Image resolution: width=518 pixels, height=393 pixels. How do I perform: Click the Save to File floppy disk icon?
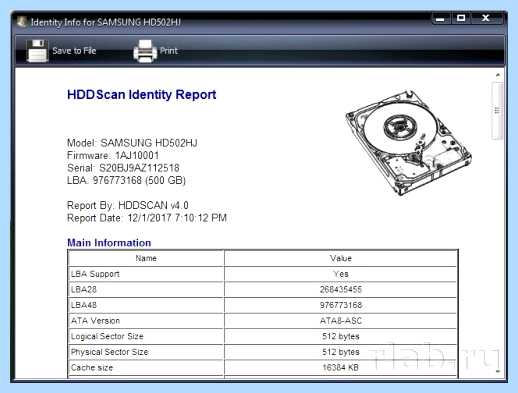click(37, 51)
